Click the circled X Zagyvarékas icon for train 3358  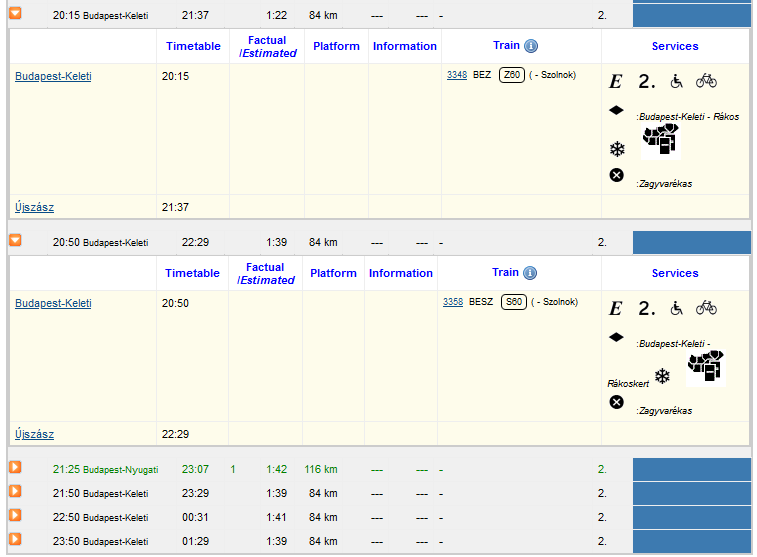617,402
